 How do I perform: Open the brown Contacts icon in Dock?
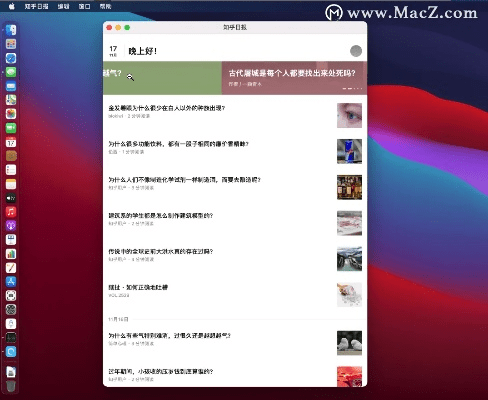11,156
